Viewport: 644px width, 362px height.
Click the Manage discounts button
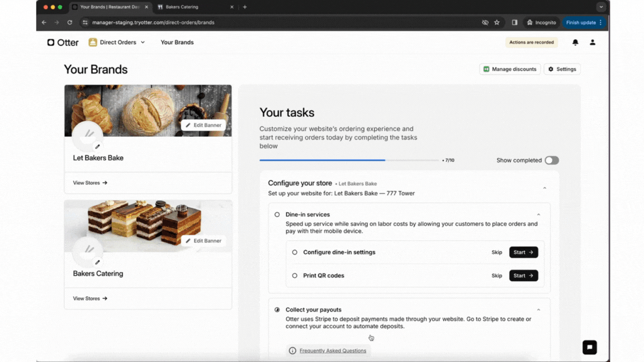point(510,69)
